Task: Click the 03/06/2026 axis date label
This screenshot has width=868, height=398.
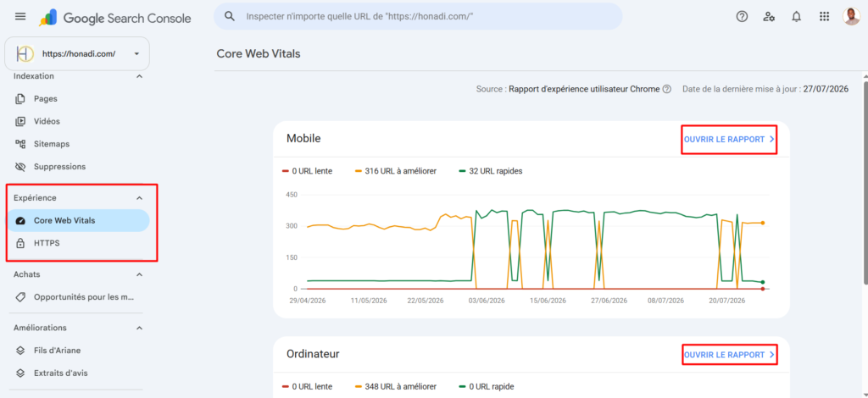Action: coord(487,301)
